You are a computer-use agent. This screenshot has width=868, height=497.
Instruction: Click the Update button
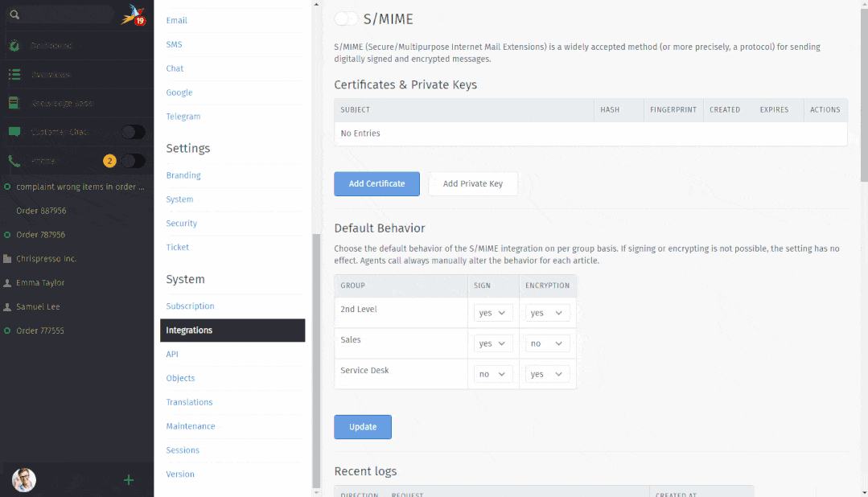point(363,427)
